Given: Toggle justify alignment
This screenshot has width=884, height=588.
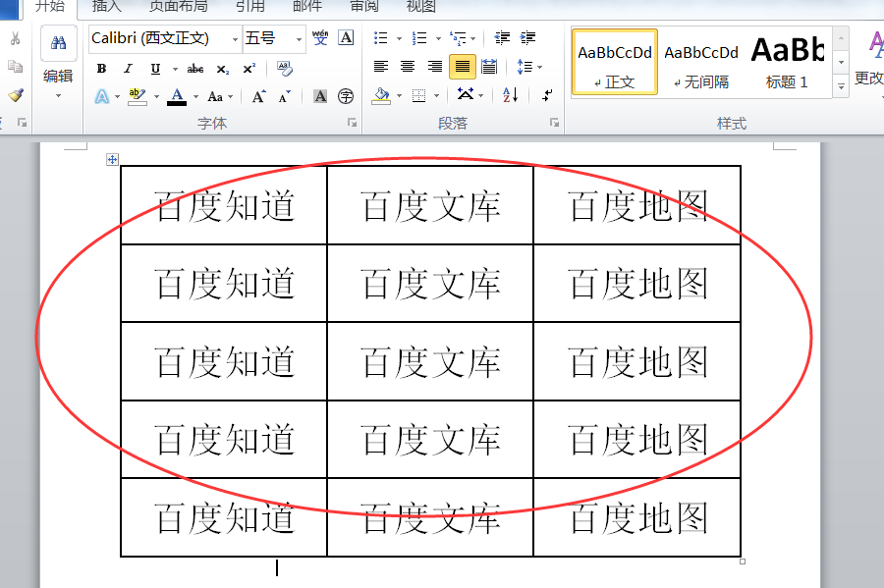Looking at the screenshot, I should [462, 67].
